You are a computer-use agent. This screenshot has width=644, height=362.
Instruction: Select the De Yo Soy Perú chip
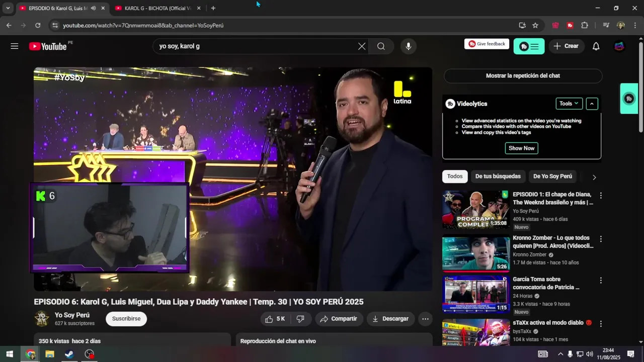tap(552, 176)
